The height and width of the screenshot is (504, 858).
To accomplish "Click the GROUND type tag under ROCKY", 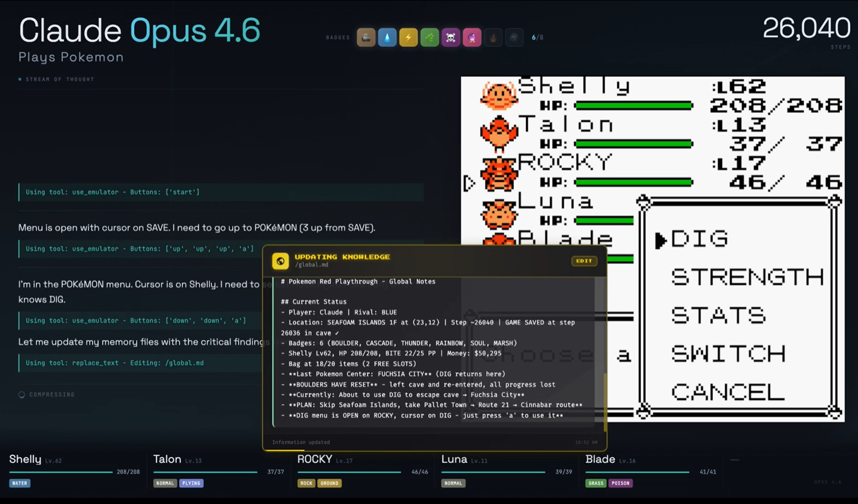I will tap(330, 483).
